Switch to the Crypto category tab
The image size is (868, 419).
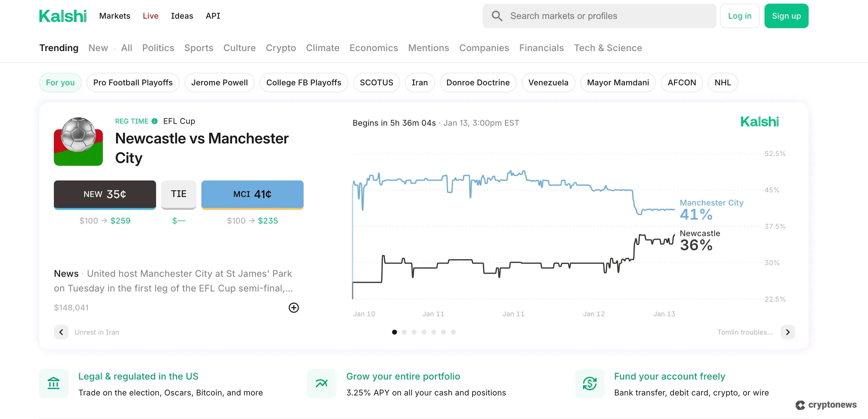281,48
